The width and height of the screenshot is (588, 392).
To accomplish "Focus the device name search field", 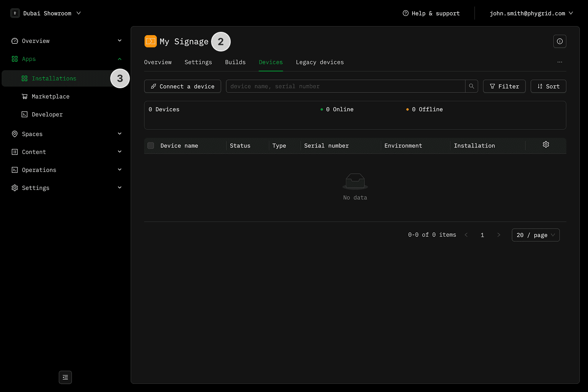I will [345, 86].
